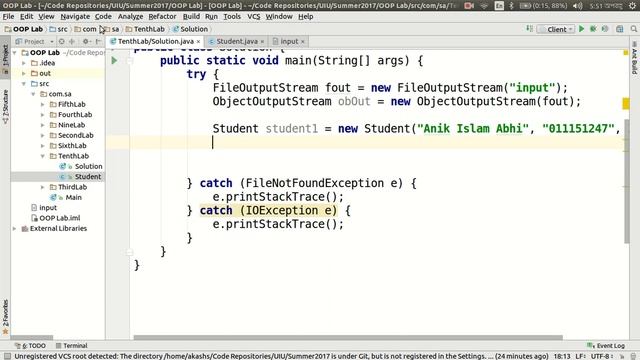640x360 pixels.
Task: Close the TenthLab/Solution.java tab
Action: coord(198,42)
